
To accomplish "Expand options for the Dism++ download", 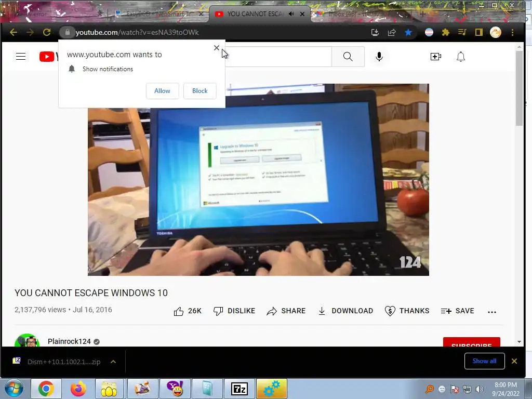I will point(113,362).
